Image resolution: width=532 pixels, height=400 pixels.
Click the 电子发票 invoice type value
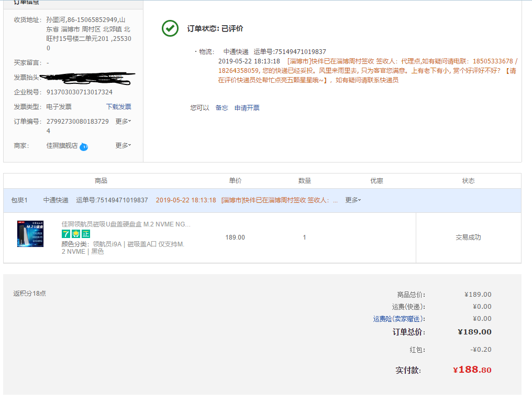59,107
